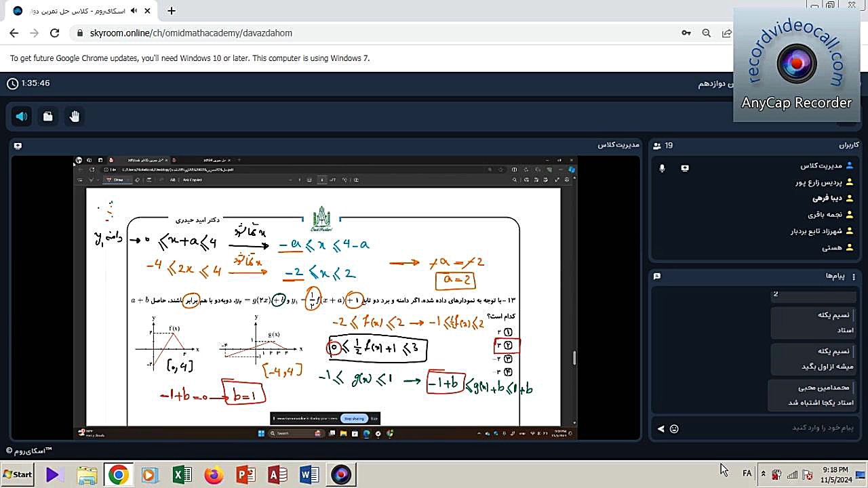Change the FA input language
Image resolution: width=868 pixels, height=488 pixels.
point(747,473)
